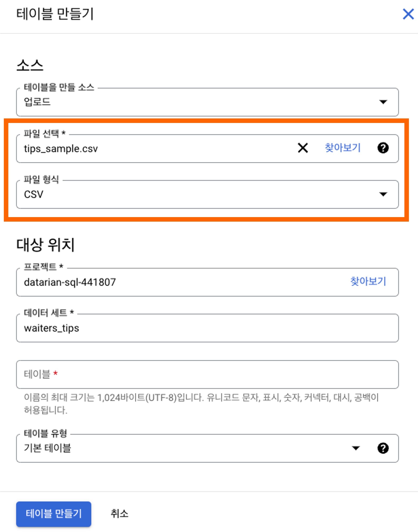This screenshot has width=418, height=532.
Task: Expand the 파일 형식 CSV dropdown arrow
Action: [x=383, y=194]
